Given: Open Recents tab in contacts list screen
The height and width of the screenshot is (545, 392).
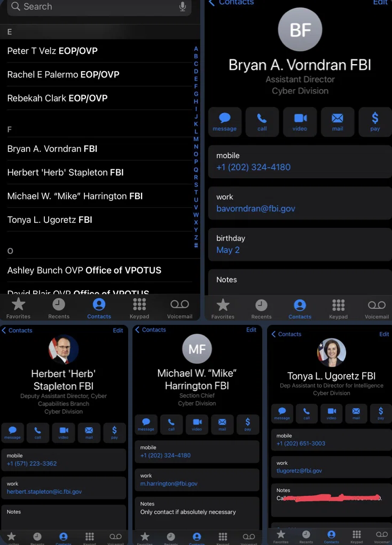Looking at the screenshot, I should point(59,308).
